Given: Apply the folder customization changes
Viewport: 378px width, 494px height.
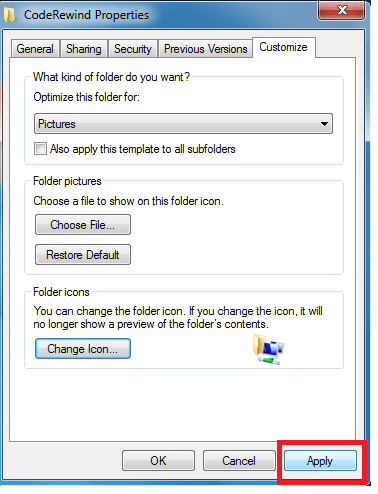Looking at the screenshot, I should pyautogui.click(x=320, y=461).
